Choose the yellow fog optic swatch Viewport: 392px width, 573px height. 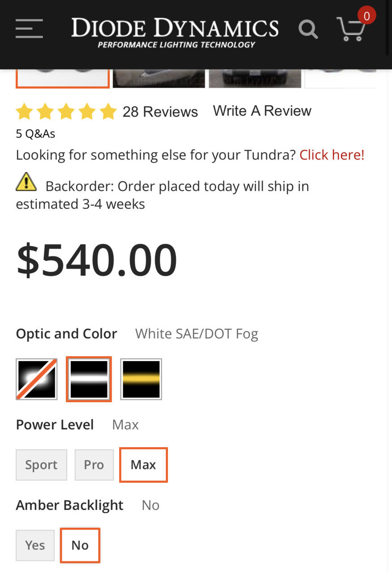coord(141,379)
